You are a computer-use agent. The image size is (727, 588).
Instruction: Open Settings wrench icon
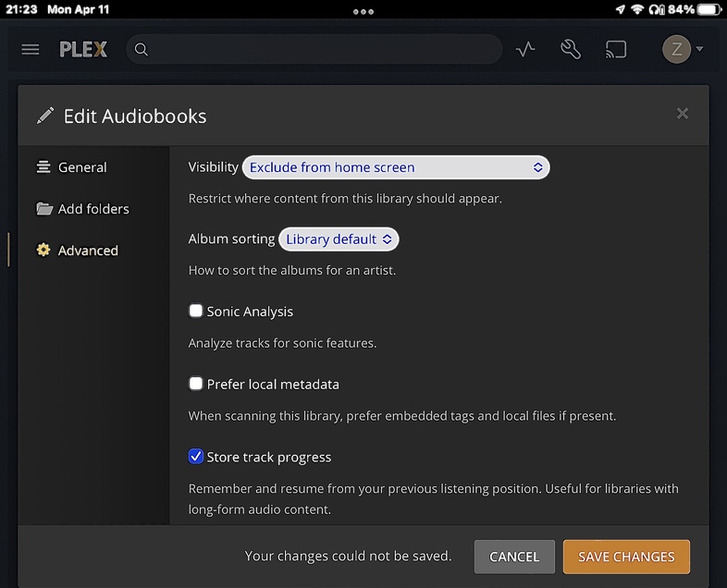pyautogui.click(x=571, y=49)
